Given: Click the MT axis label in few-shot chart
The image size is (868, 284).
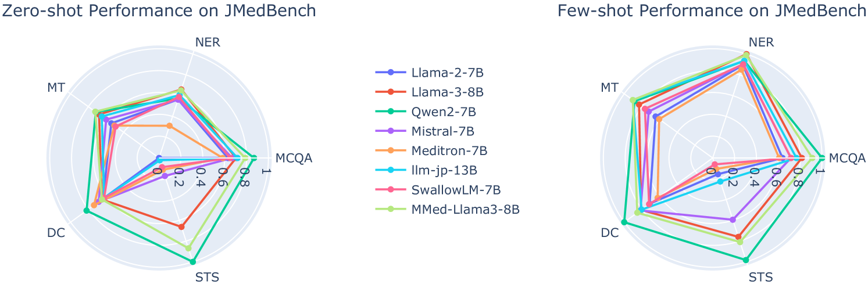Looking at the screenshot, I should point(609,88).
